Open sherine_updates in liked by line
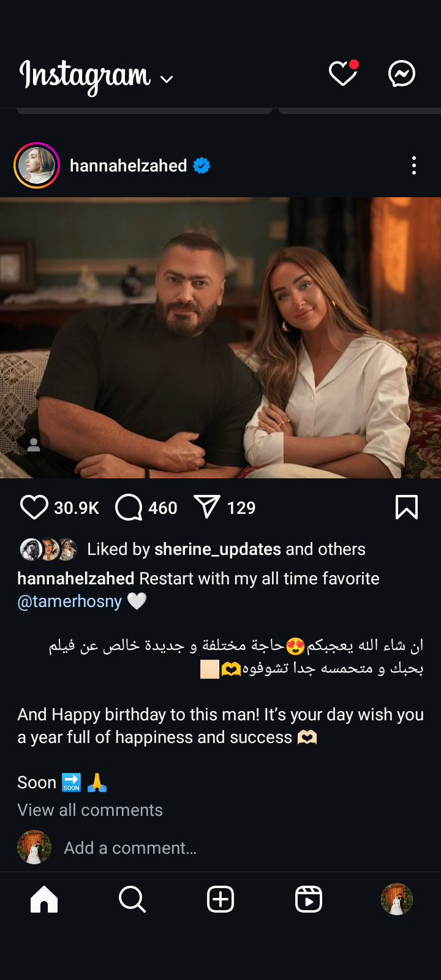This screenshot has height=980, width=441. (217, 549)
